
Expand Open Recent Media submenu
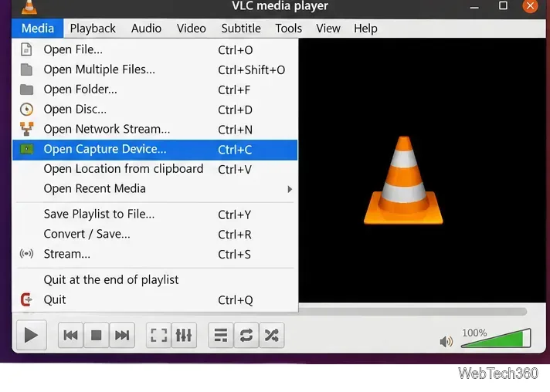[x=154, y=189]
